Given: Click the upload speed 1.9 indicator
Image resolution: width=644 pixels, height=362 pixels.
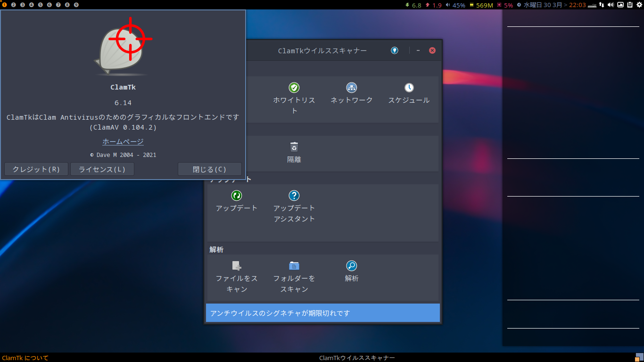Looking at the screenshot, I should pyautogui.click(x=433, y=5).
